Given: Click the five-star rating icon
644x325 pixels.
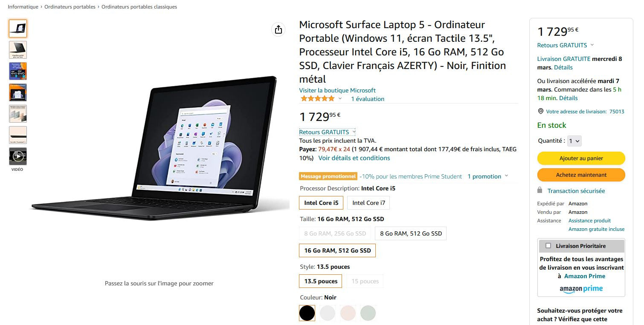Looking at the screenshot, I should (317, 99).
